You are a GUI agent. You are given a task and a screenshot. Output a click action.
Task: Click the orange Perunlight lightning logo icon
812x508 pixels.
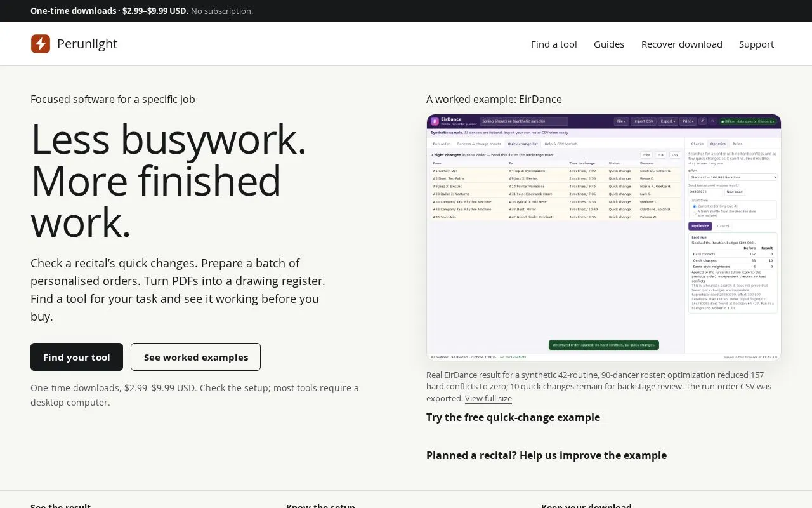coord(41,44)
